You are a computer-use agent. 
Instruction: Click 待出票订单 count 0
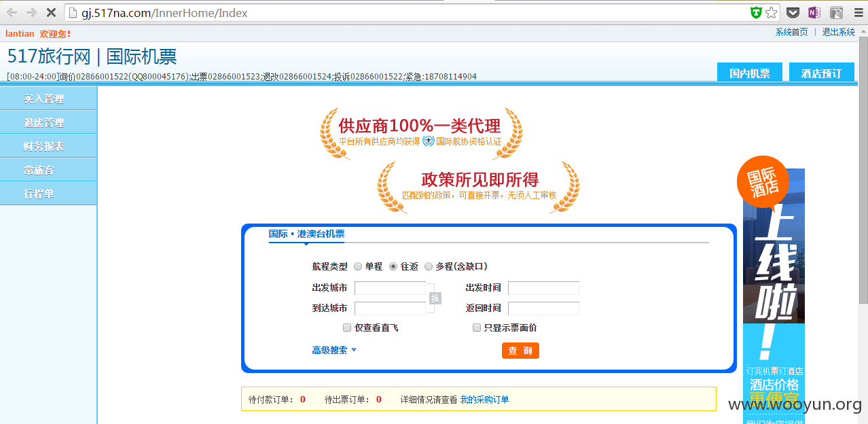[x=379, y=400]
